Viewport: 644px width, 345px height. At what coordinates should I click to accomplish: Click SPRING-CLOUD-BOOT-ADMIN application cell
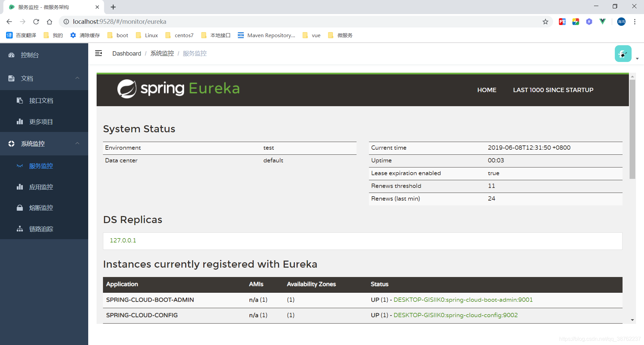pos(150,300)
